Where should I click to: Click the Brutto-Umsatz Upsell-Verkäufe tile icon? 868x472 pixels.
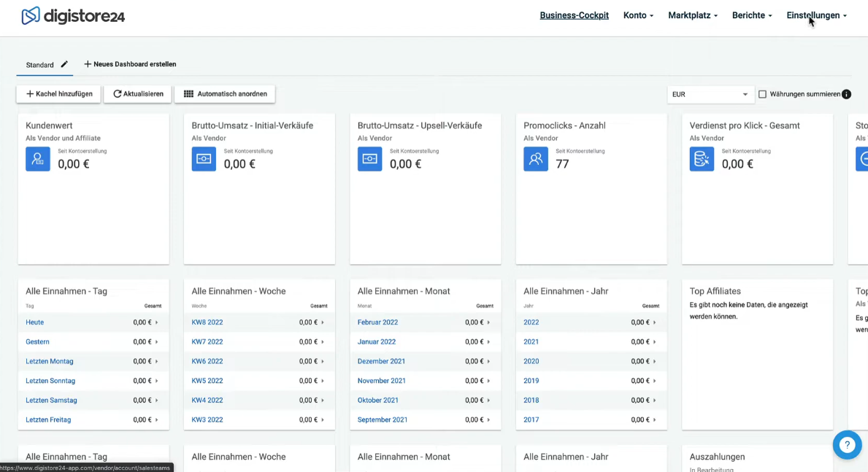(370, 159)
